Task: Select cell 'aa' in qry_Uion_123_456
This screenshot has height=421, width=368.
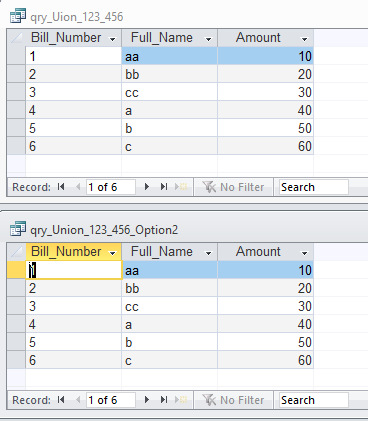Action: [170, 56]
